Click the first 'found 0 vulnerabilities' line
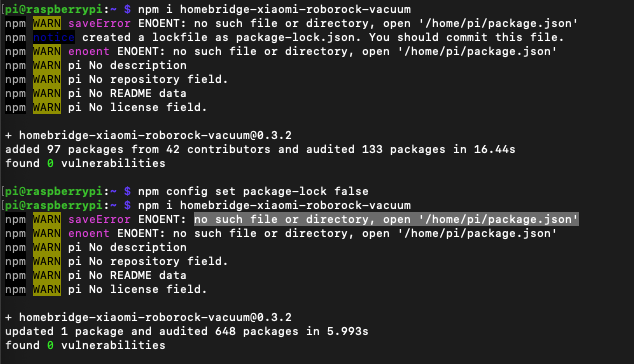Viewport: 634px width, 364px height. [85, 163]
